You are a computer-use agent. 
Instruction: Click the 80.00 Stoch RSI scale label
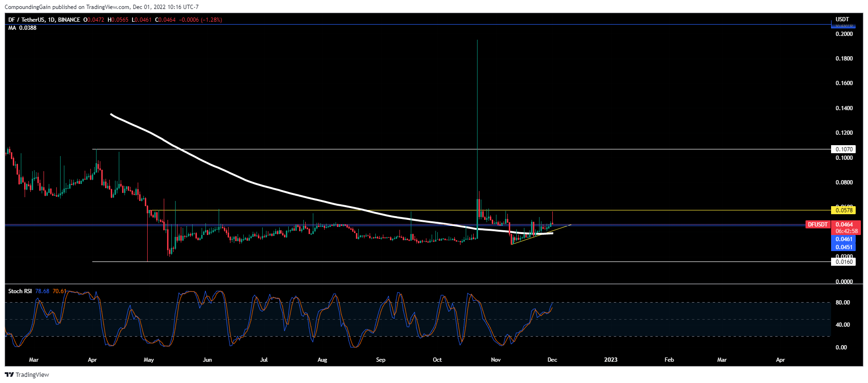(x=843, y=303)
